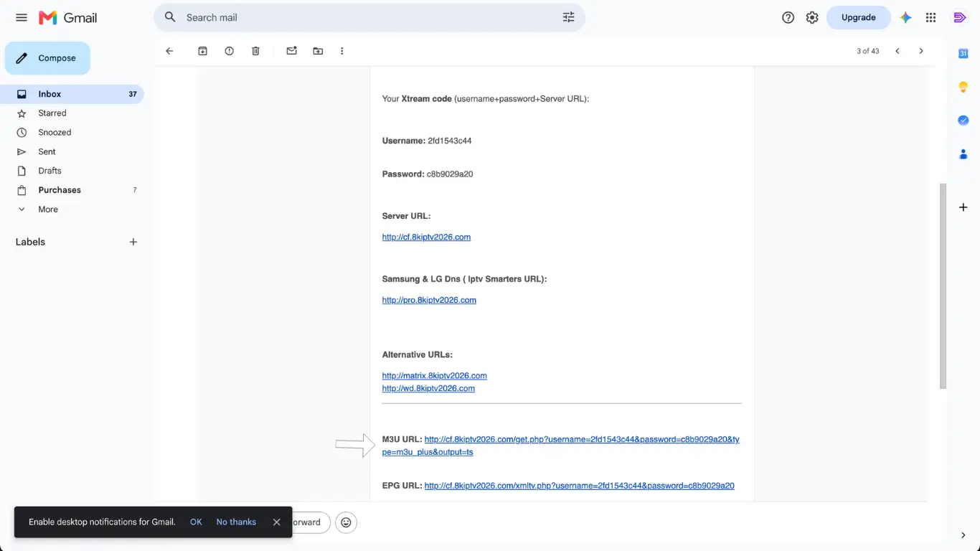Archive this email

pos(202,51)
